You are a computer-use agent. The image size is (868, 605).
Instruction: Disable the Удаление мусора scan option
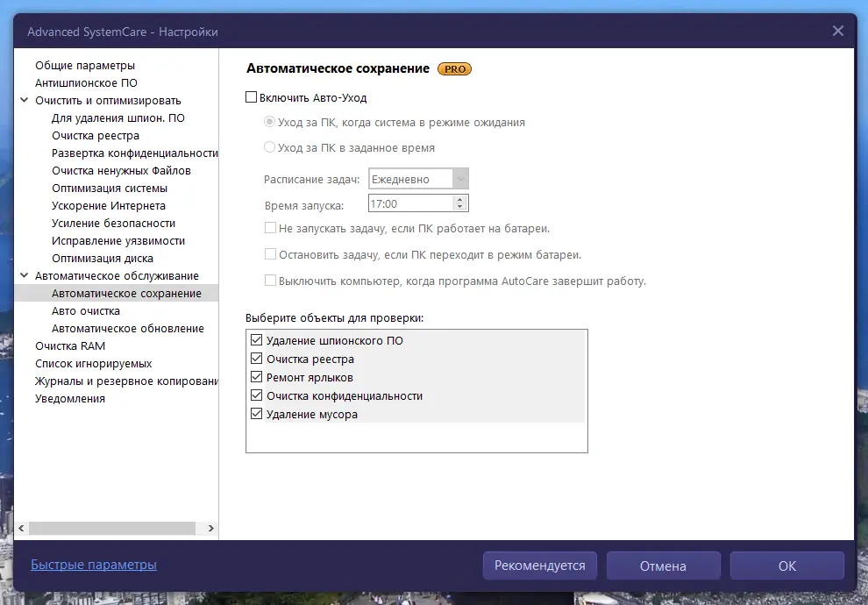[x=256, y=412]
